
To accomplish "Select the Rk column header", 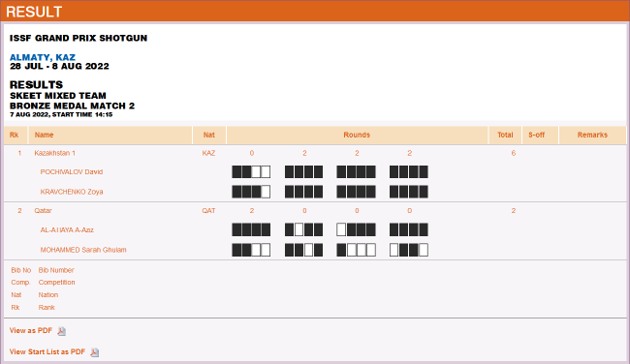I will [15, 135].
